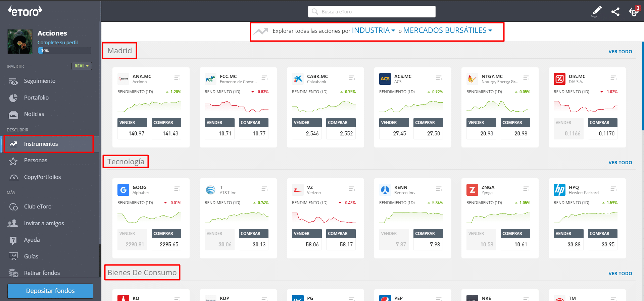Click VENDER for NTGY.MC at 20.93
The width and height of the screenshot is (644, 301).
481,128
